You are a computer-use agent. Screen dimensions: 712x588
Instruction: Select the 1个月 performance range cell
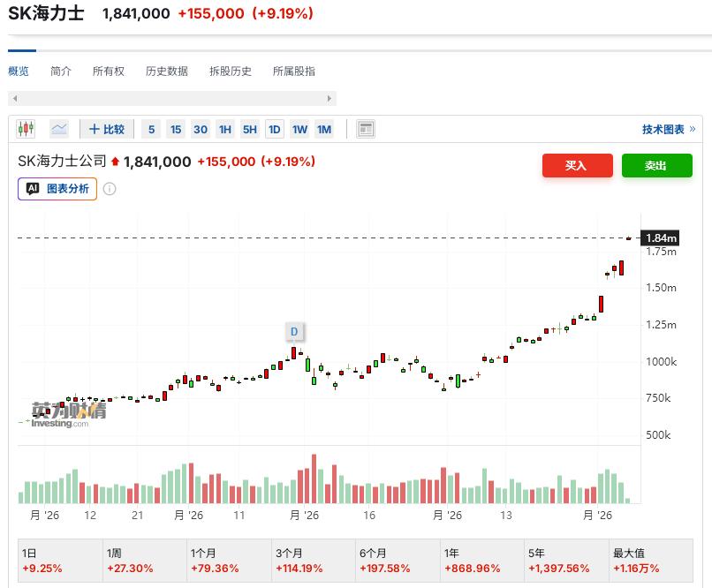click(230, 561)
